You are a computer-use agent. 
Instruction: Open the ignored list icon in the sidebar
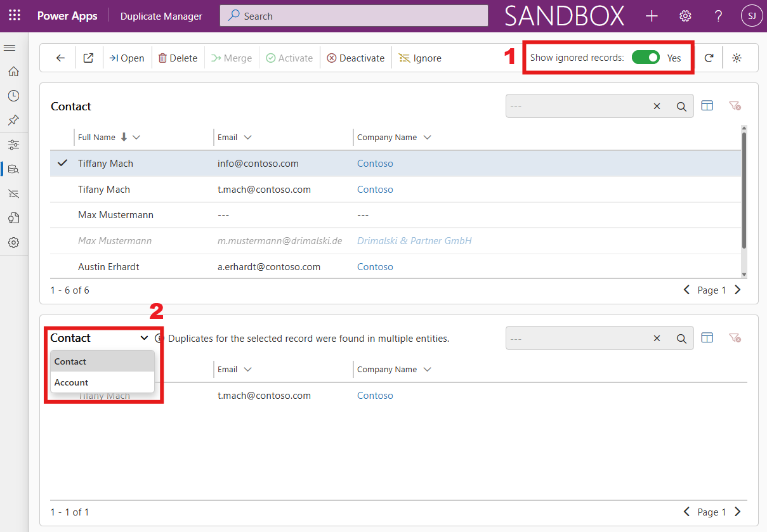click(13, 193)
